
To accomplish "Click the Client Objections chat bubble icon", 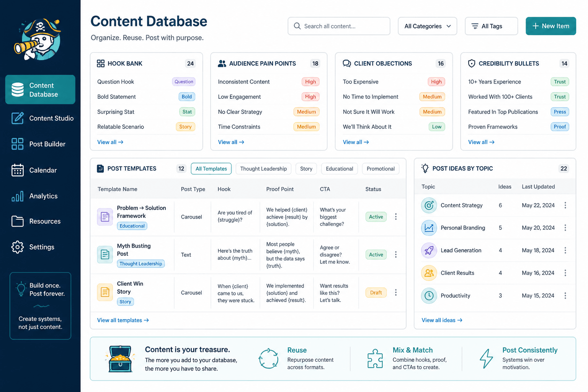I will 347,64.
